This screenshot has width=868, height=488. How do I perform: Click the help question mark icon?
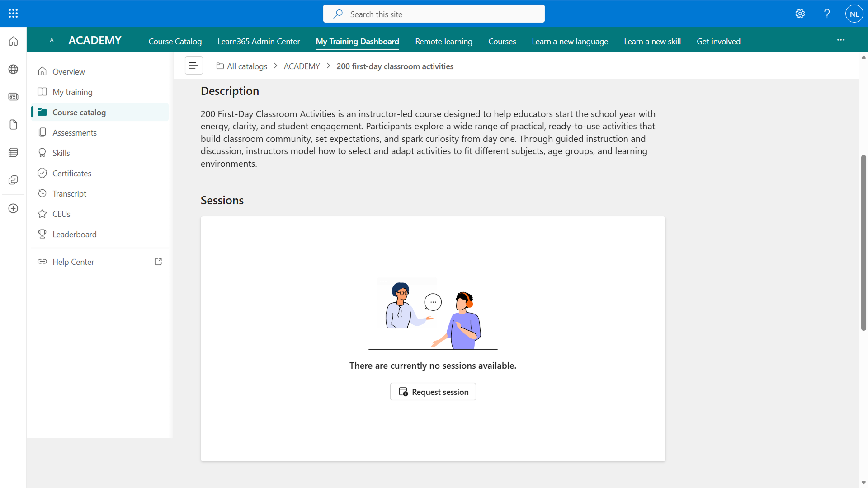click(x=827, y=14)
